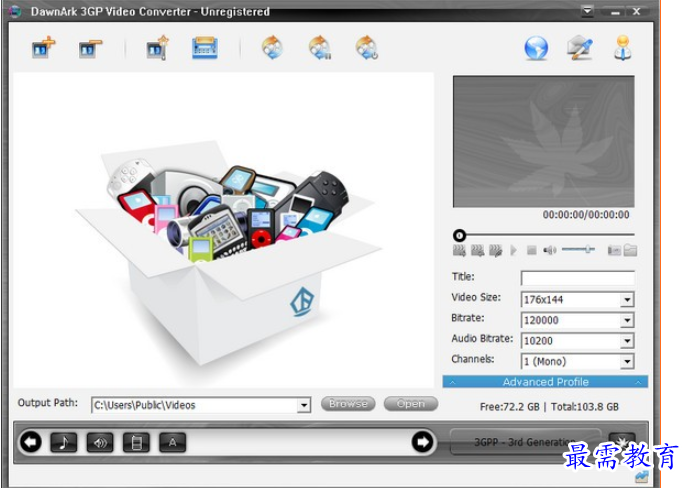
Task: Open the Audio Bitrate dropdown
Action: coord(627,341)
